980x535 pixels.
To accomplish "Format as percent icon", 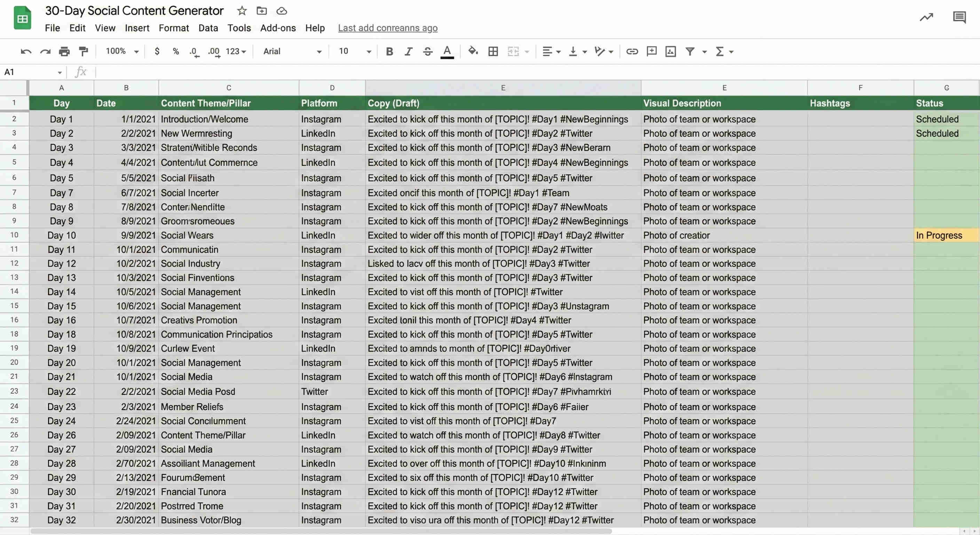I will pos(176,51).
